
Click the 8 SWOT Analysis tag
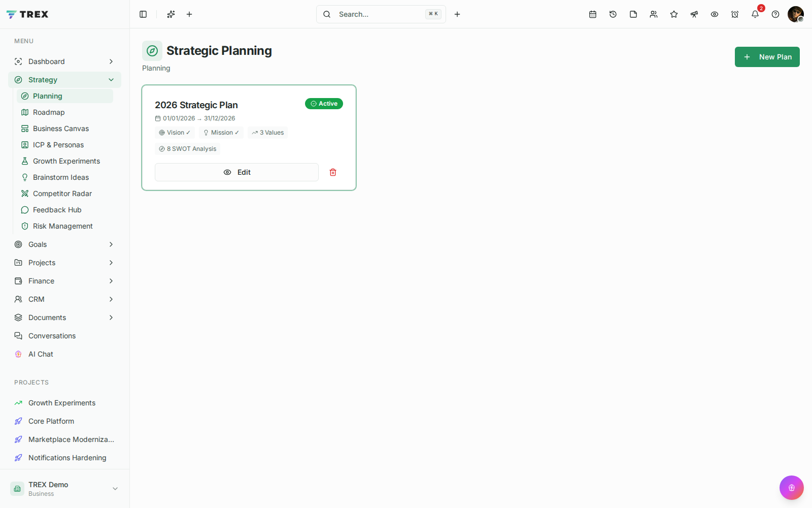(187, 149)
